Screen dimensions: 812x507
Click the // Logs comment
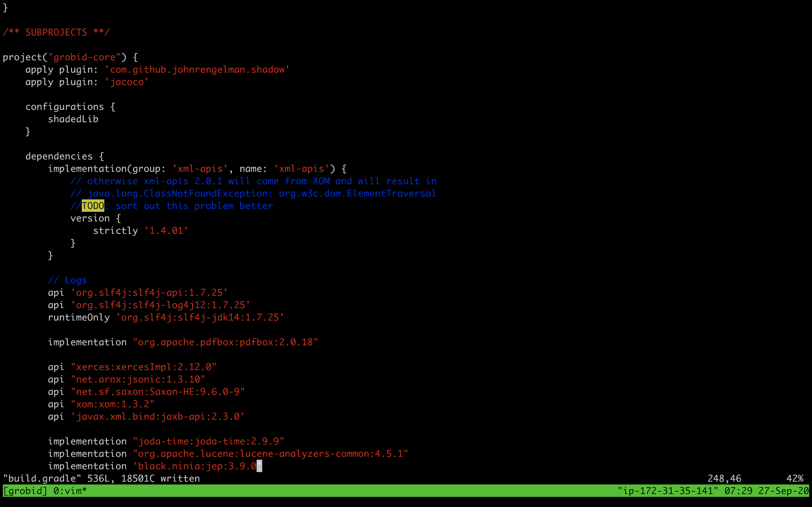[67, 280]
